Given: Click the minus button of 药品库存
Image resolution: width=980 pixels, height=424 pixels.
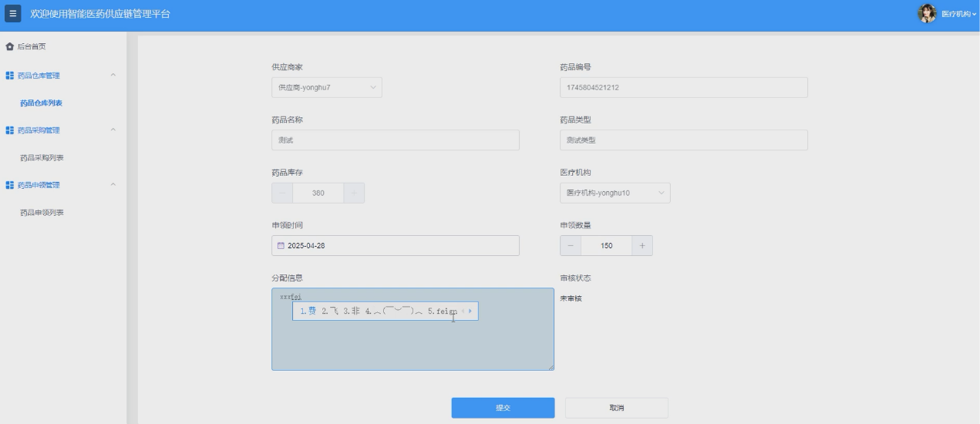Looking at the screenshot, I should click(282, 193).
